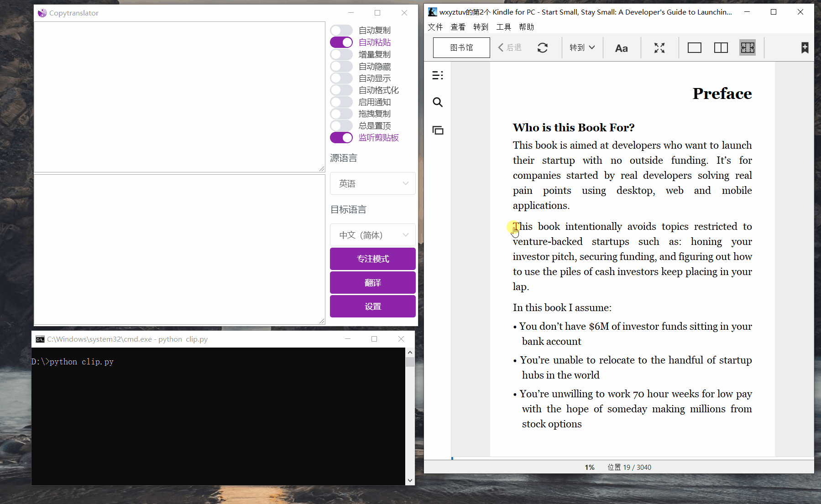The width and height of the screenshot is (821, 504).
Task: Toggle 自动复制 switch
Action: tap(341, 31)
